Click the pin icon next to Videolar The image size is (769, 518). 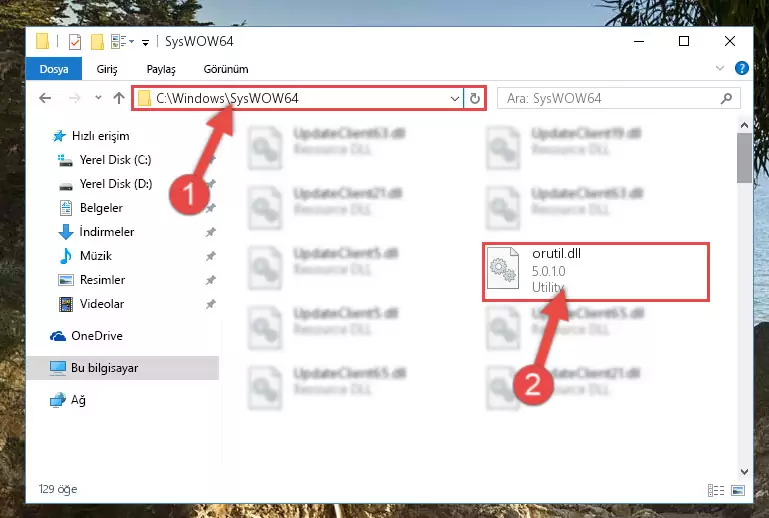pos(210,304)
